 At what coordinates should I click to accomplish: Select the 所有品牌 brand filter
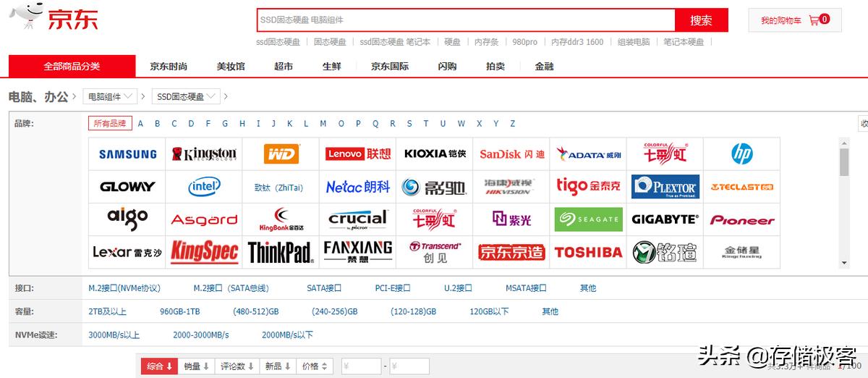point(110,124)
